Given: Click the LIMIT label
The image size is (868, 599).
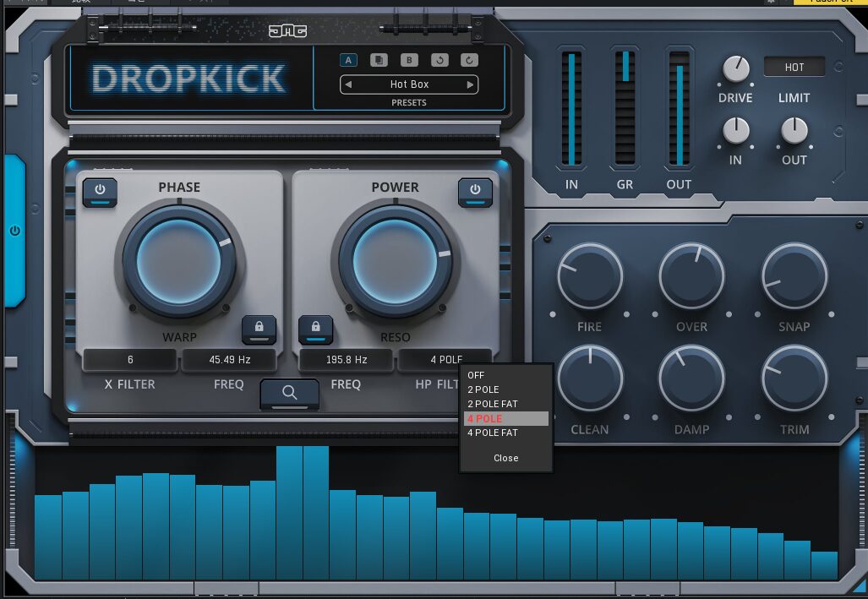Looking at the screenshot, I should 794,98.
